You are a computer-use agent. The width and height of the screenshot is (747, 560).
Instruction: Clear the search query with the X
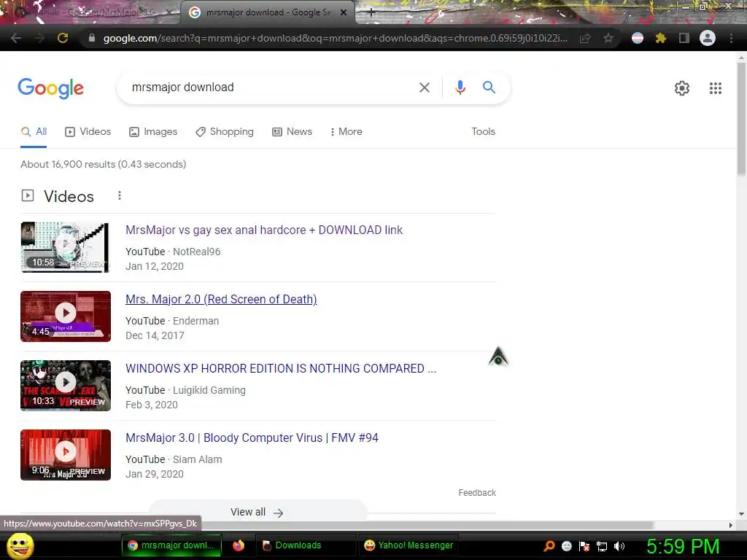coord(425,87)
